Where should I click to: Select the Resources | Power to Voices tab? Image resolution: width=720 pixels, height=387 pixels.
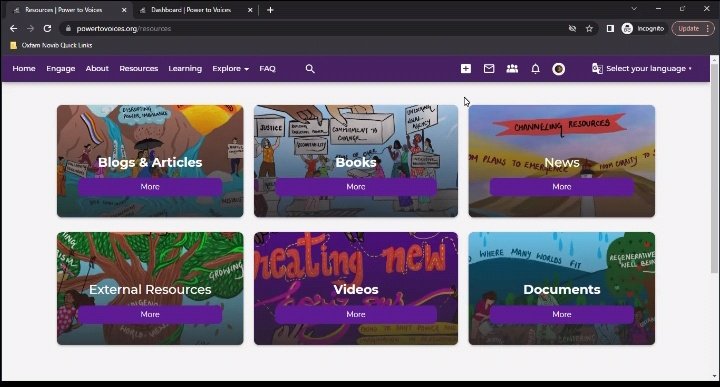point(68,10)
